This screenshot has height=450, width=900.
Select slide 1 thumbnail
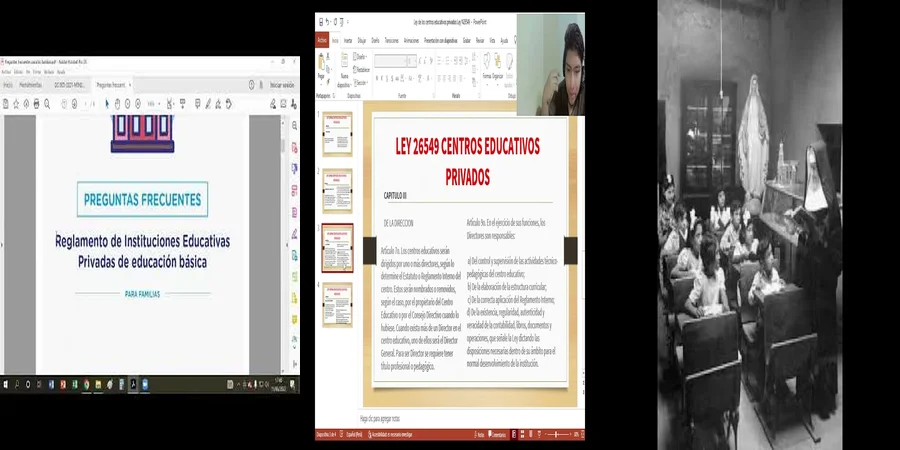coord(338,133)
